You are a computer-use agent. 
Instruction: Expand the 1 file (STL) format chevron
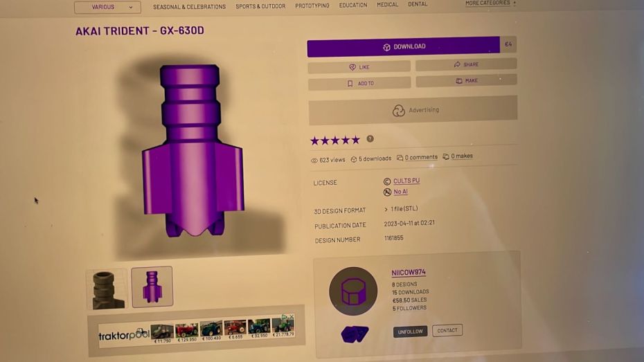coord(386,209)
